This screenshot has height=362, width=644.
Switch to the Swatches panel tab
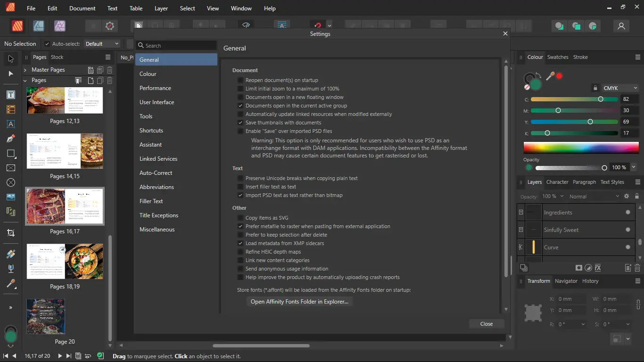tap(558, 57)
